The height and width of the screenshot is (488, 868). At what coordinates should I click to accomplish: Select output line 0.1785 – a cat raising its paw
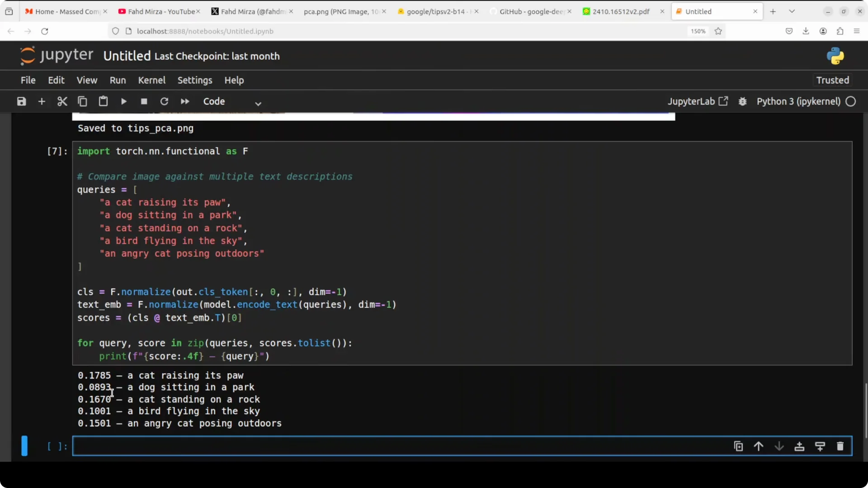coord(160,375)
